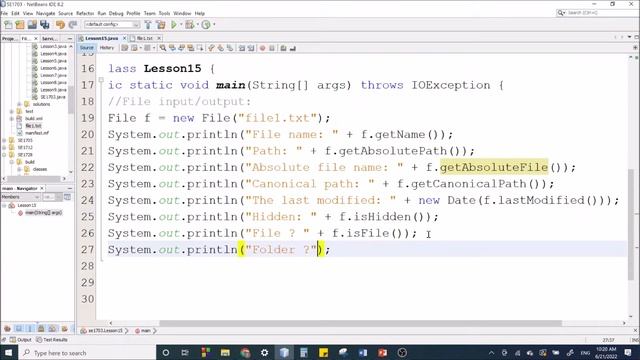Screen dimensions: 640x360
Task: Click se1703.Lesson15 breadcrumb
Action: tap(105, 331)
